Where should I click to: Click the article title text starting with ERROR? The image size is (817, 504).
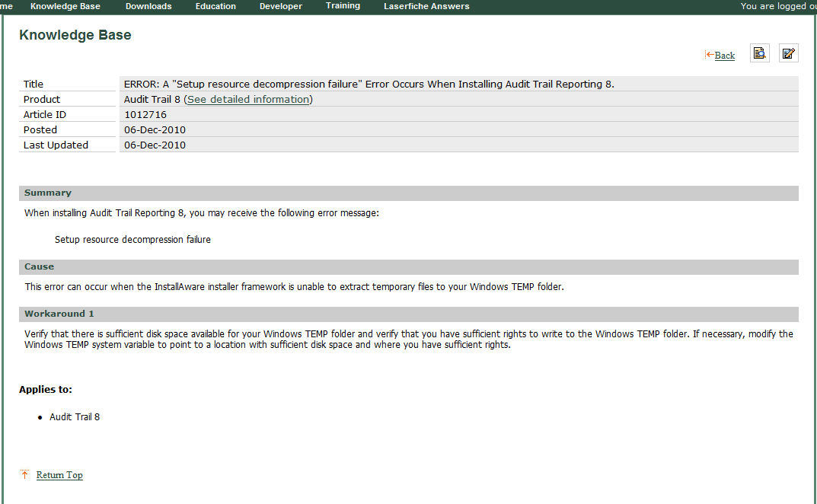369,84
